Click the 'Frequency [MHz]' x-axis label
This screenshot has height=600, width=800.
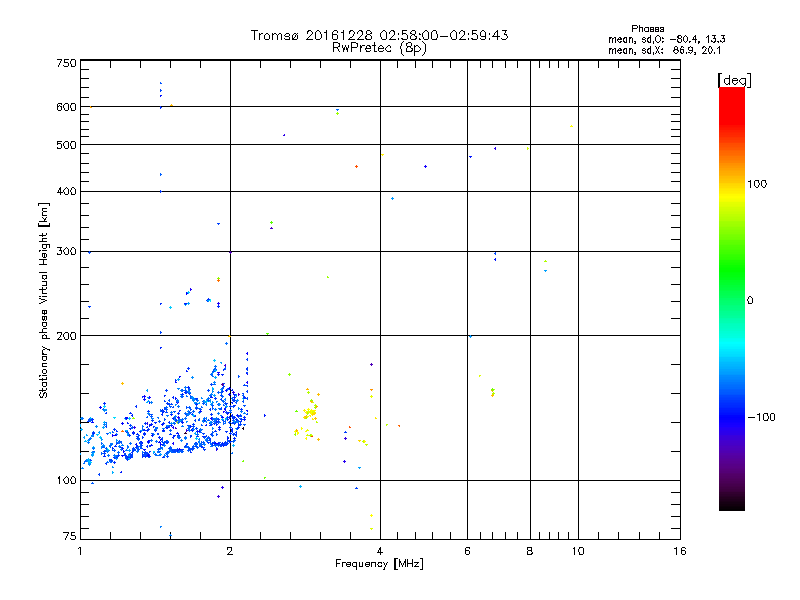pyautogui.click(x=379, y=564)
